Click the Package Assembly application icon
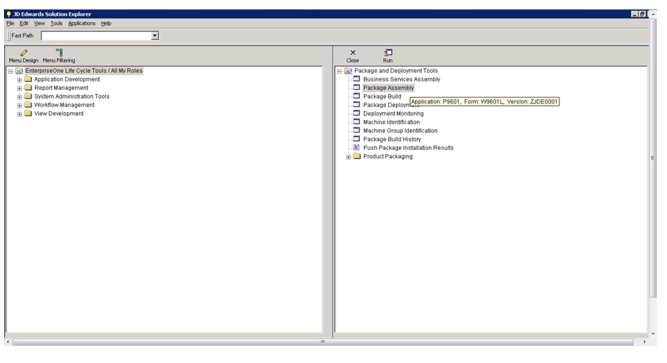The image size is (667, 363). [357, 88]
